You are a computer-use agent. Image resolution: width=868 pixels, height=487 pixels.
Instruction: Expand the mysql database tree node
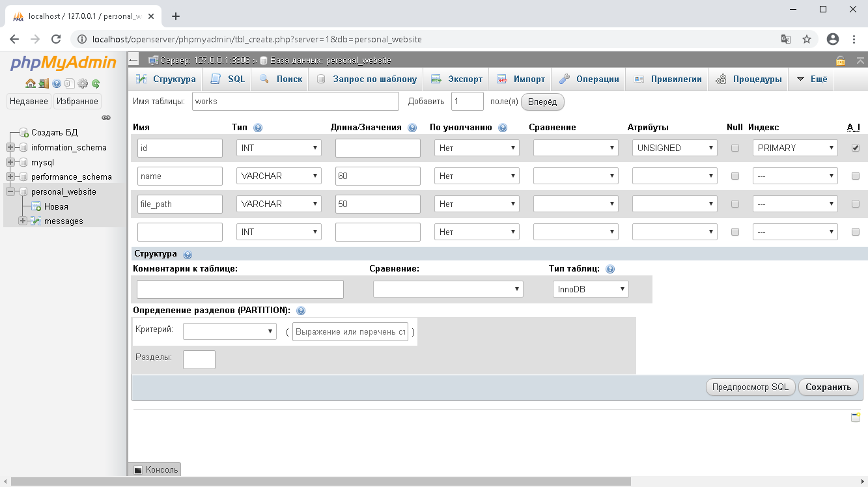coord(10,162)
